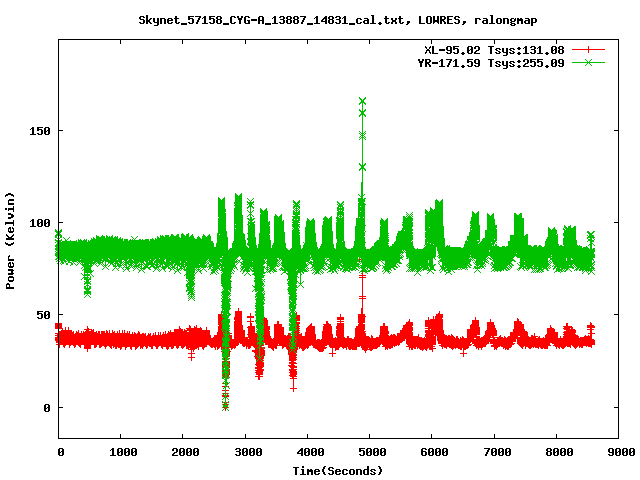Select the YR-171.59 Tsys:255.09 legend label
This screenshot has height=480, width=640.
tap(491, 63)
